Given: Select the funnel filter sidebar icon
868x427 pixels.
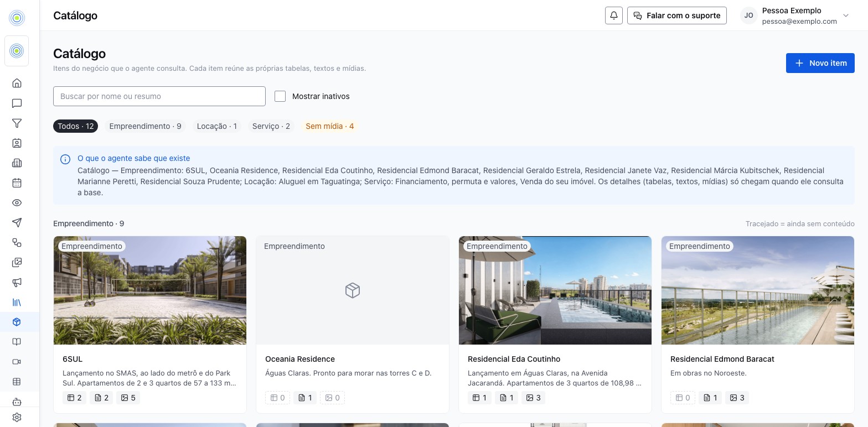Looking at the screenshot, I should tap(17, 123).
